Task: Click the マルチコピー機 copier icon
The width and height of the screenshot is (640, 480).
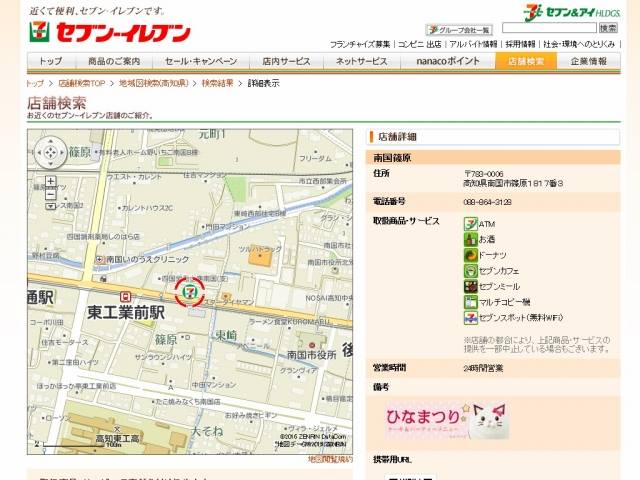Action: [471, 302]
